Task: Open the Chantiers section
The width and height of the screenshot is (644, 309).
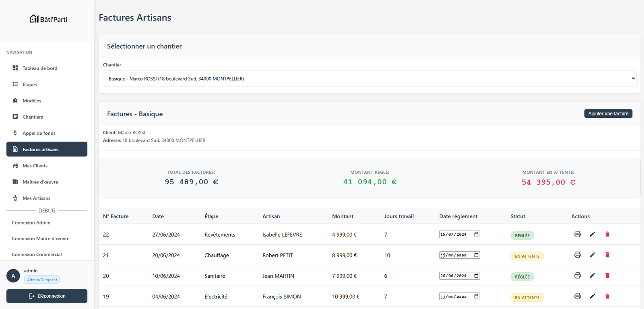Action: 33,117
